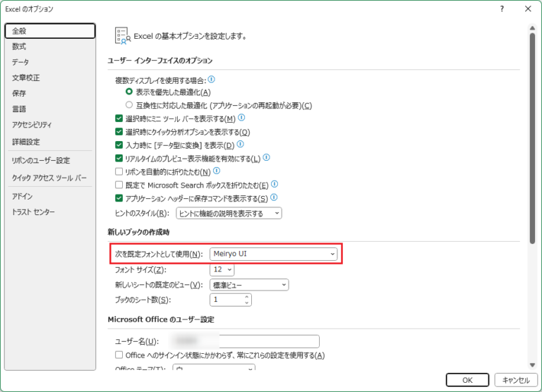Select 互換性に対応した最適化 radio button
This screenshot has width=542, height=392.
tap(128, 105)
